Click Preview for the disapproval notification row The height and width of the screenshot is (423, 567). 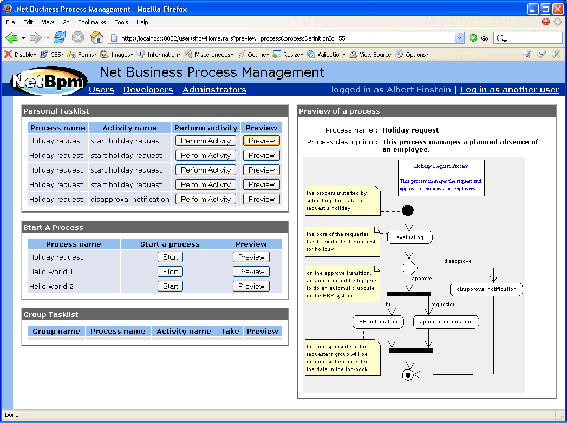261,199
